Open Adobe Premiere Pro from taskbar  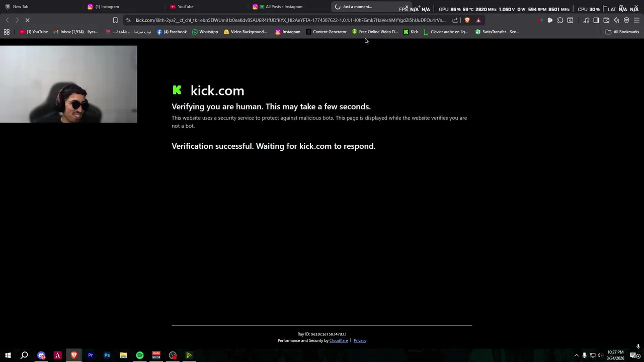pos(91,355)
